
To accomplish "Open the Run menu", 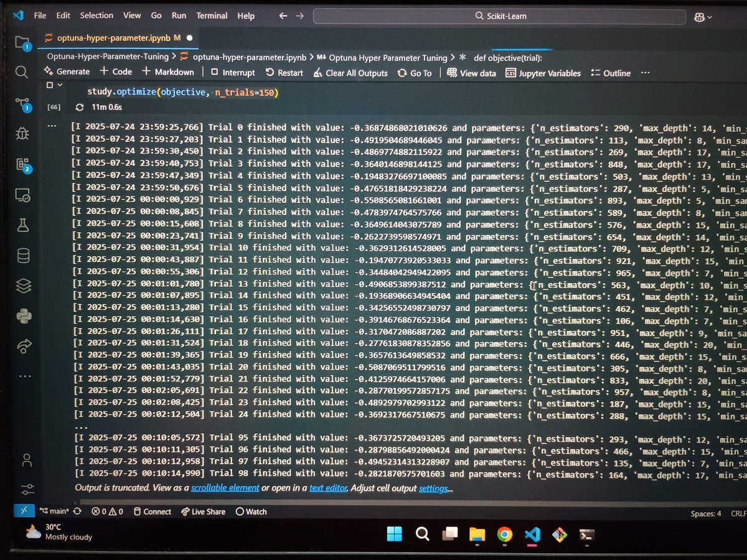I will point(179,16).
